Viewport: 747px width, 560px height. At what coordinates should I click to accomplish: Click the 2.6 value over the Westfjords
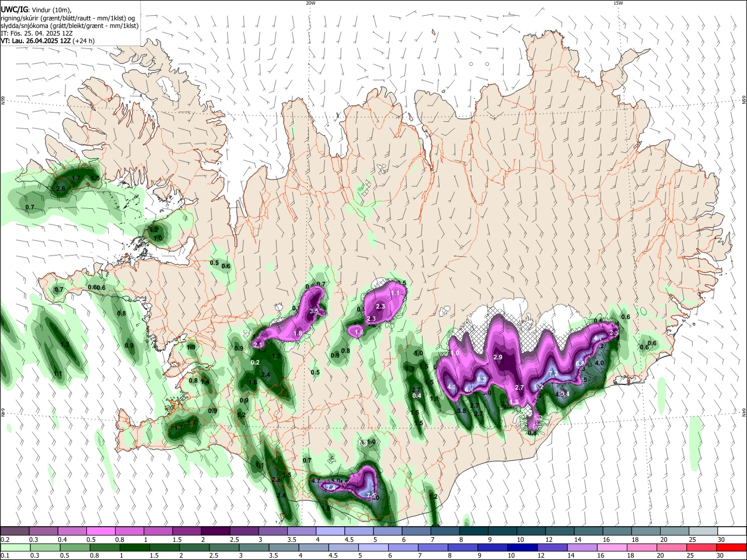[x=61, y=188]
